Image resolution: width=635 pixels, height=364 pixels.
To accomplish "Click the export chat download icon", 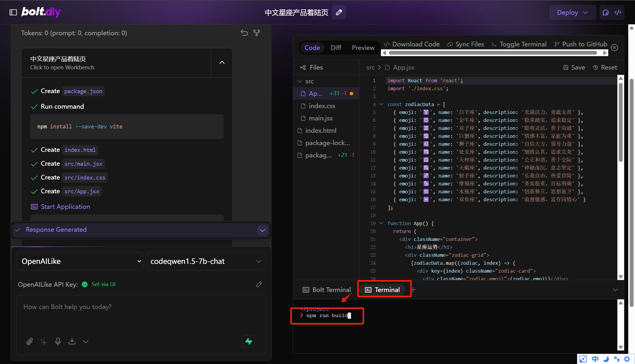I will tap(72, 341).
